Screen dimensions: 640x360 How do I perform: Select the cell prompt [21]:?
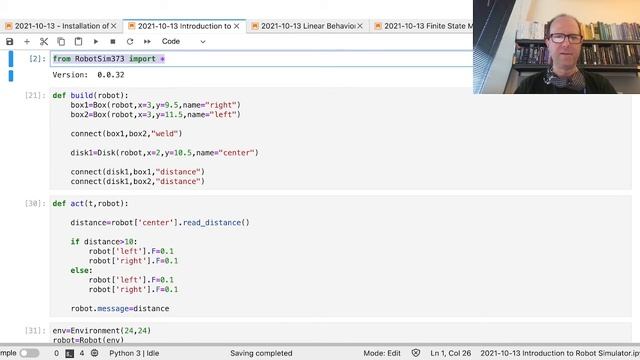click(x=35, y=96)
